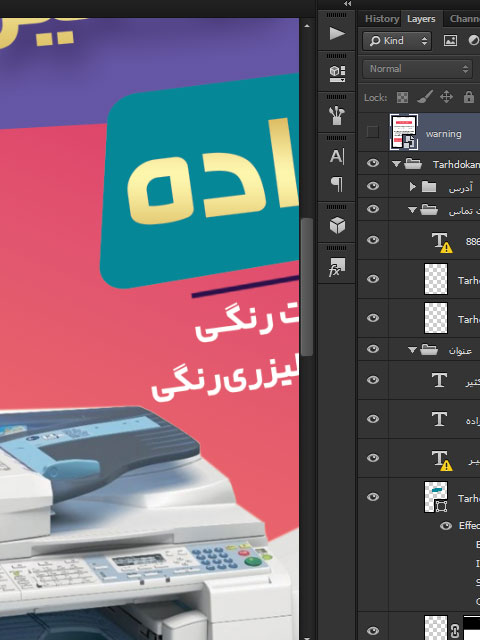
Task: Switch to the Channels tab
Action: tap(464, 19)
